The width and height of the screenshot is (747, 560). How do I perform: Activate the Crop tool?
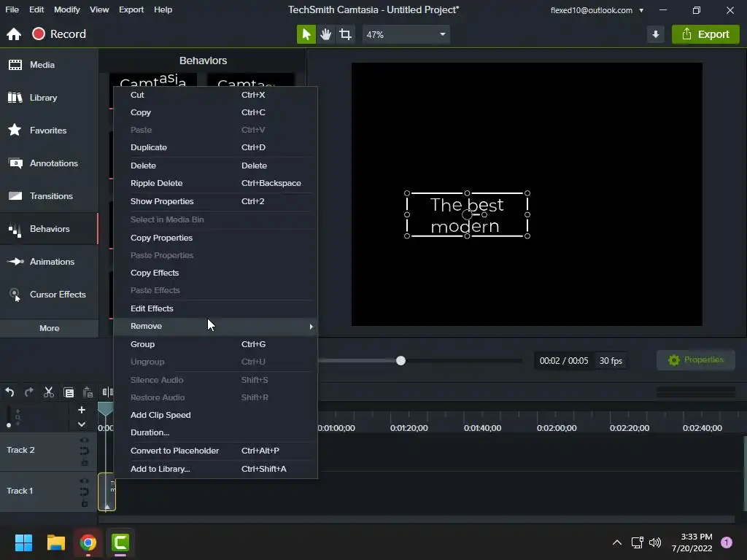pos(345,34)
